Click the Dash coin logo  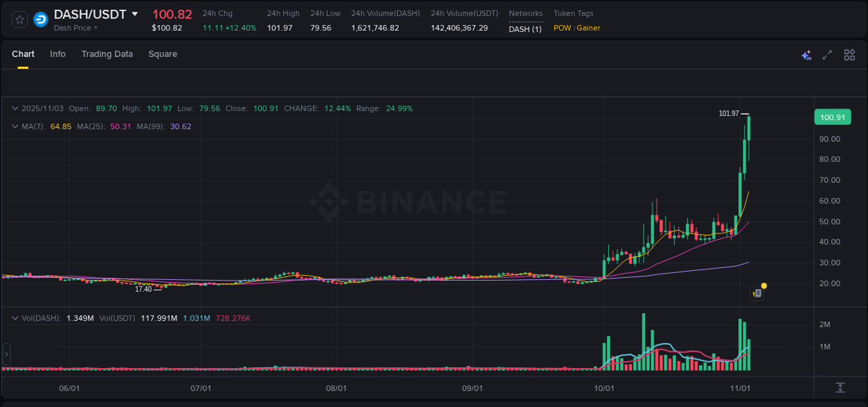40,19
